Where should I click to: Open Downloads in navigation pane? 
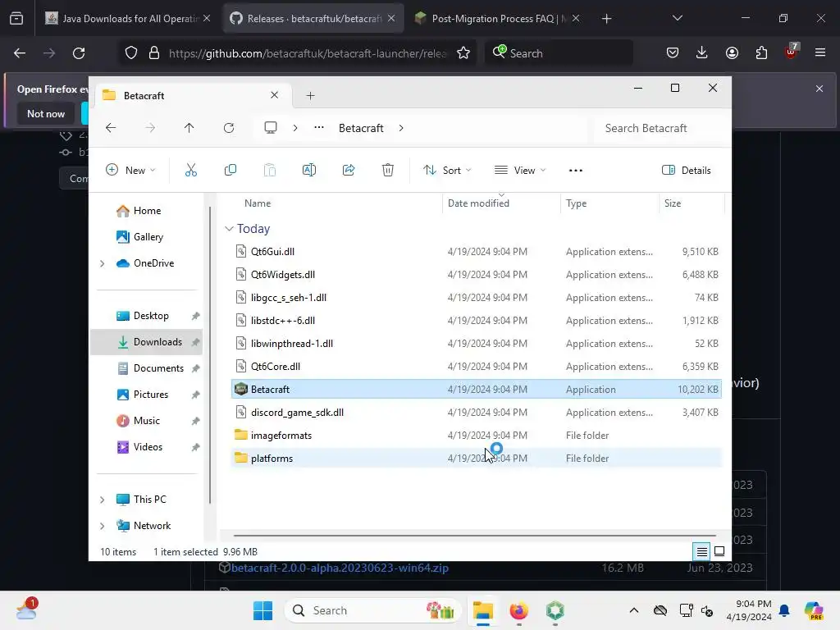pyautogui.click(x=147, y=342)
